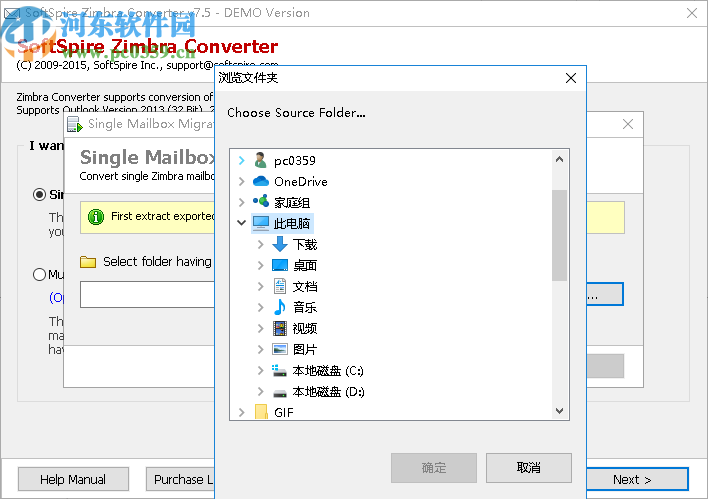The height and width of the screenshot is (499, 708).
Task: Click the Next > button
Action: coord(637,479)
